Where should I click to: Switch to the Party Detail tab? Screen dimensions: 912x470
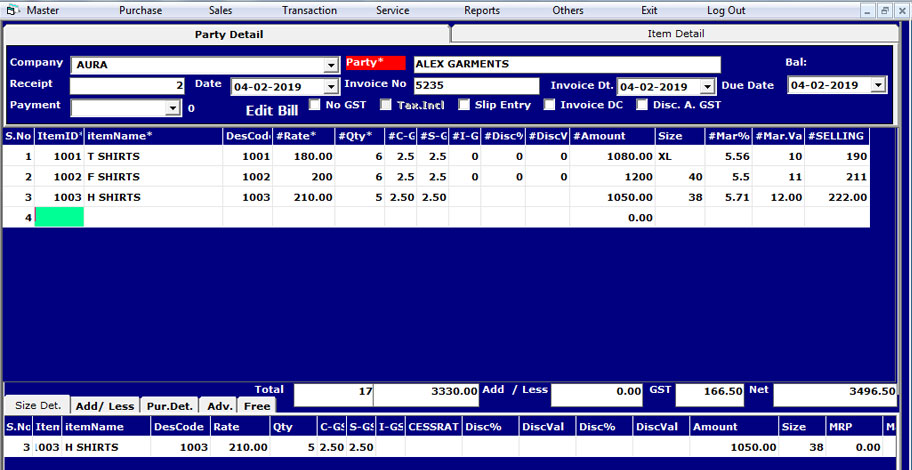click(x=229, y=34)
